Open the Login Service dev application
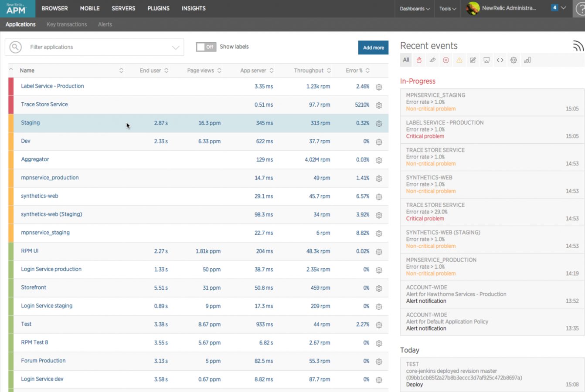Image resolution: width=585 pixels, height=392 pixels. coord(42,379)
